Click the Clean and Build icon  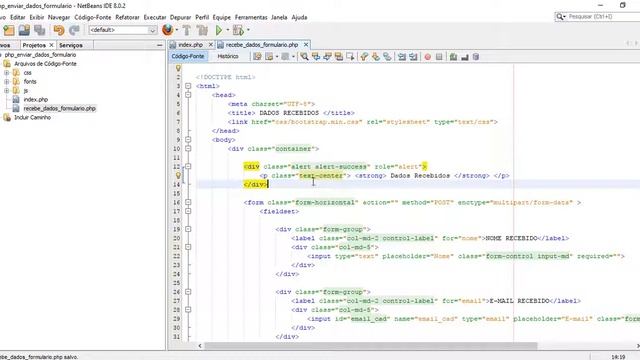click(202, 30)
